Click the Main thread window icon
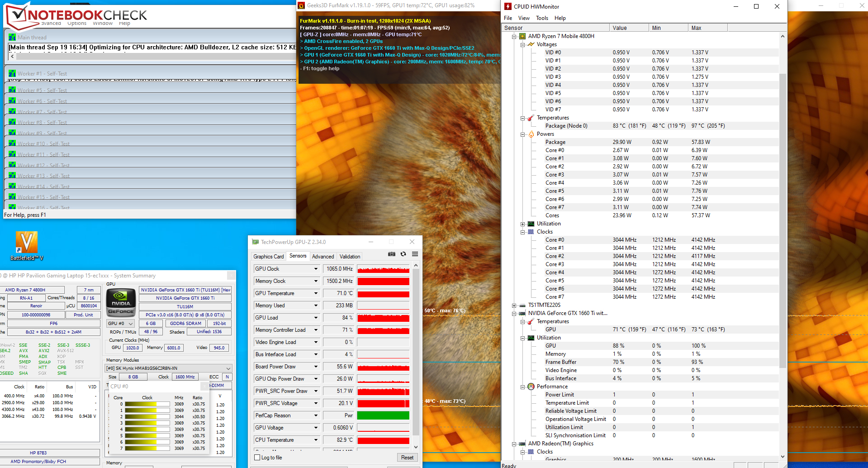Viewport: 868px width, 468px height. click(x=12, y=38)
